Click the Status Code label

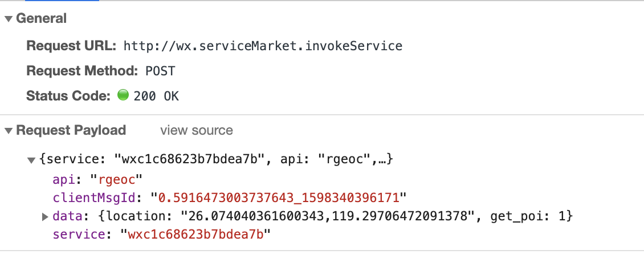click(x=68, y=96)
